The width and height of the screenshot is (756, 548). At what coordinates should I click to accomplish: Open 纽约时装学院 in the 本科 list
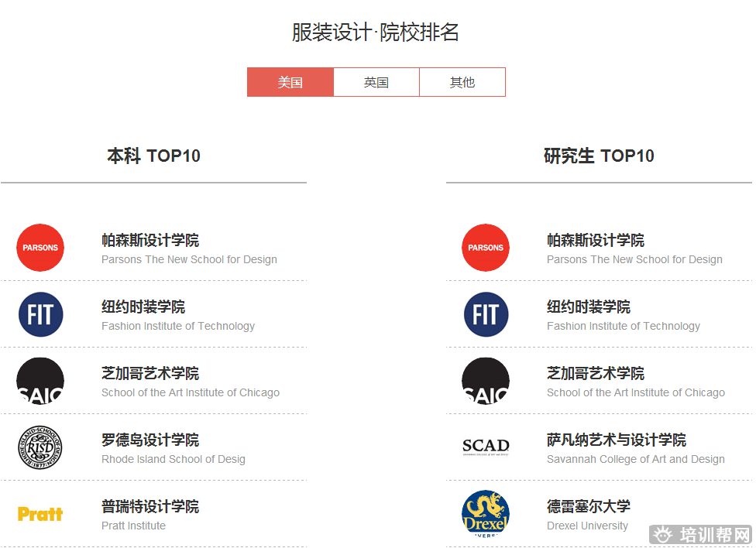143,307
